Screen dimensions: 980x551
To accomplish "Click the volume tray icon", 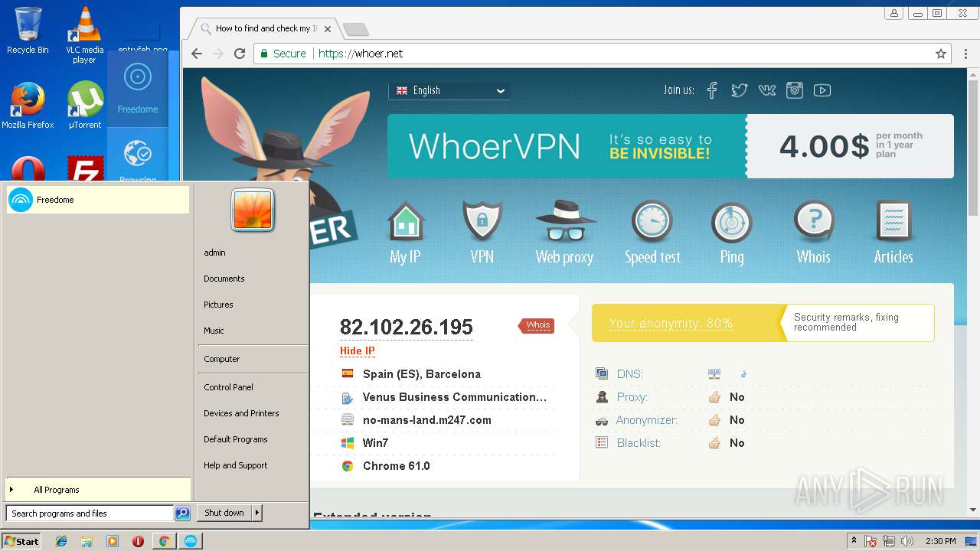I will point(907,541).
